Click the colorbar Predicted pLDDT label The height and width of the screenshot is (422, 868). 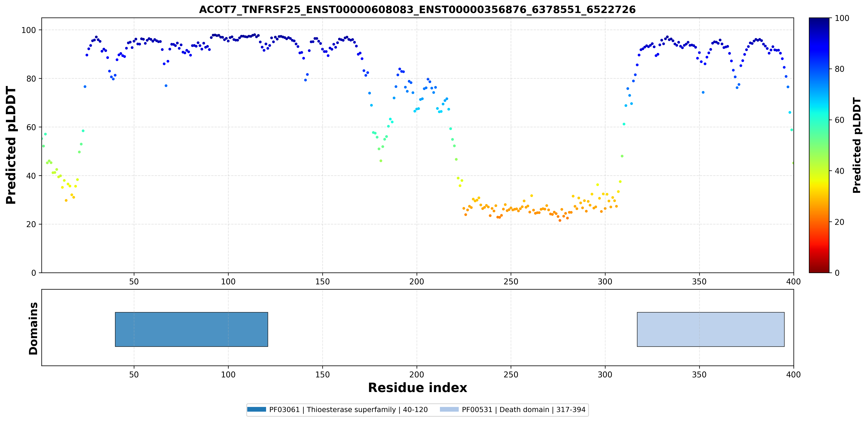(857, 145)
